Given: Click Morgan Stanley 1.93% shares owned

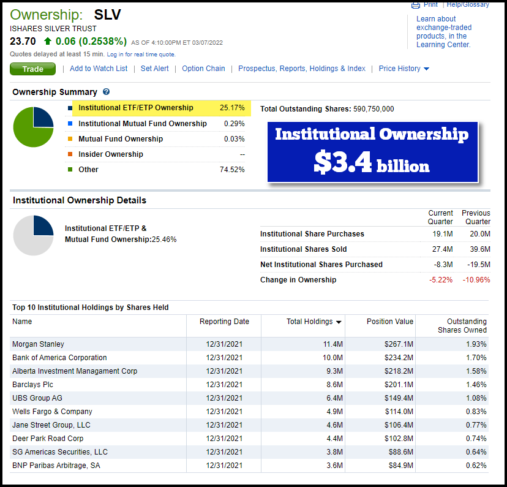Looking at the screenshot, I should click(x=476, y=344).
